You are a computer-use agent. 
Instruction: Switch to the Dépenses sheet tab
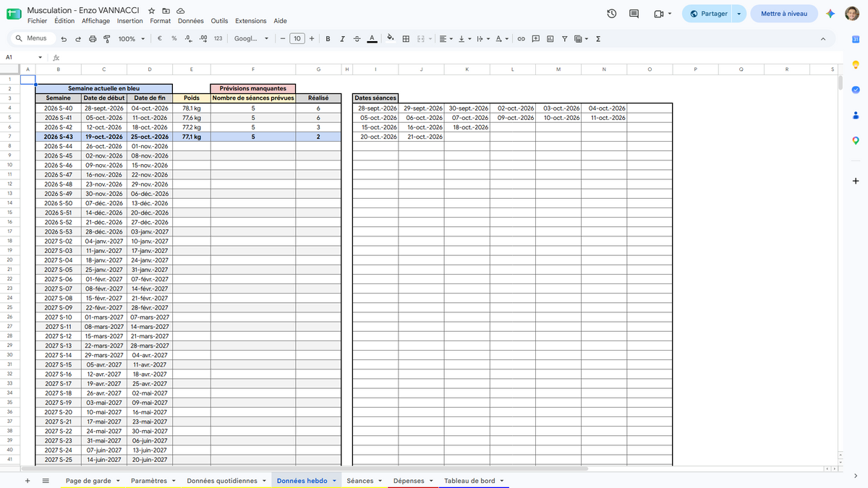point(409,481)
